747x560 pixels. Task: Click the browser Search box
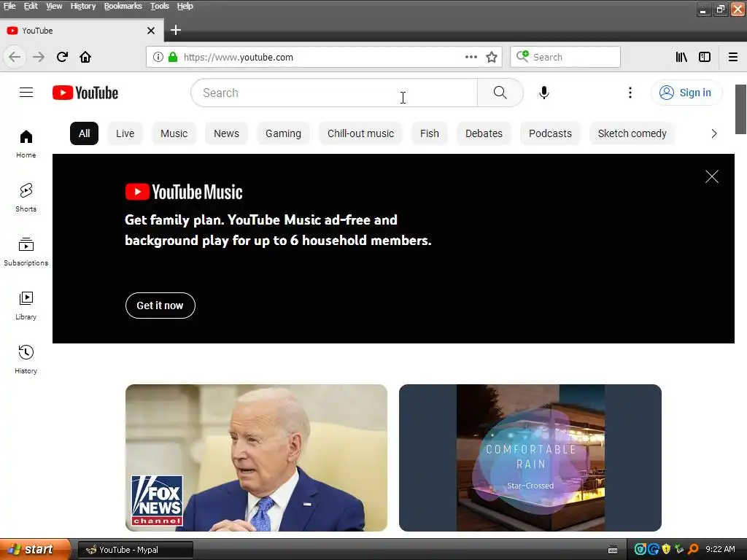coord(565,57)
